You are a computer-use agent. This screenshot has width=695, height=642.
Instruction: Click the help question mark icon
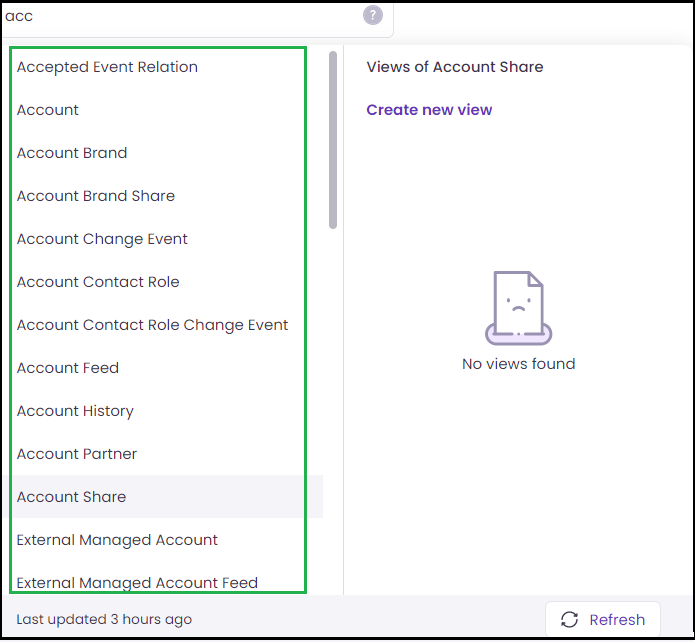coord(373,16)
